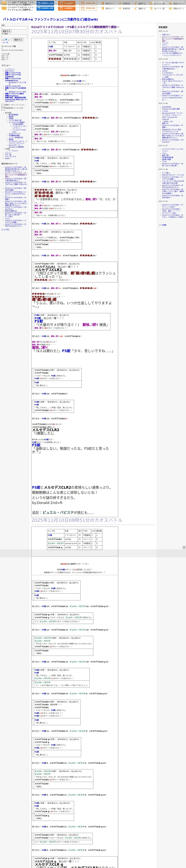Click the メニュー heading in left sidebar
The width and height of the screenshot is (186, 868).
click(6, 65)
